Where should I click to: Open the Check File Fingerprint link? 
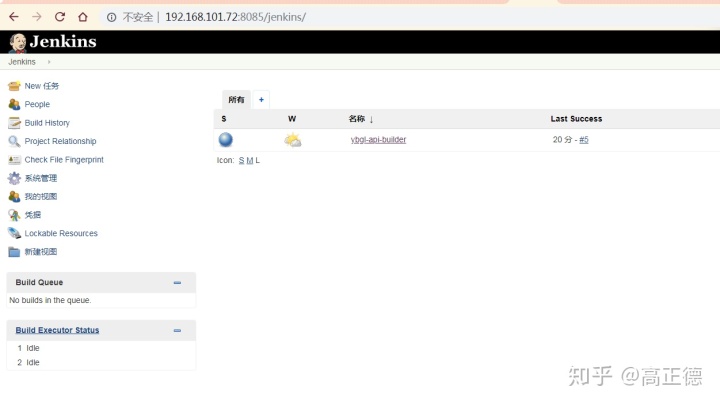tap(64, 159)
